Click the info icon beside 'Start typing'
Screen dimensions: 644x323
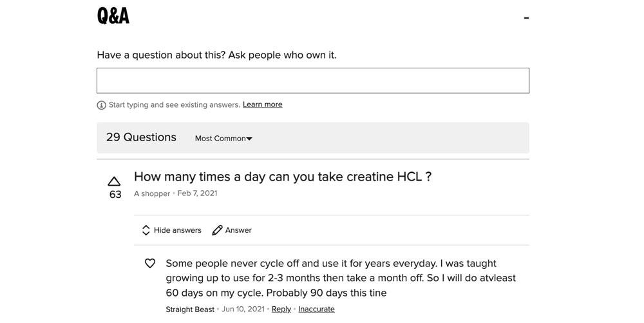102,105
